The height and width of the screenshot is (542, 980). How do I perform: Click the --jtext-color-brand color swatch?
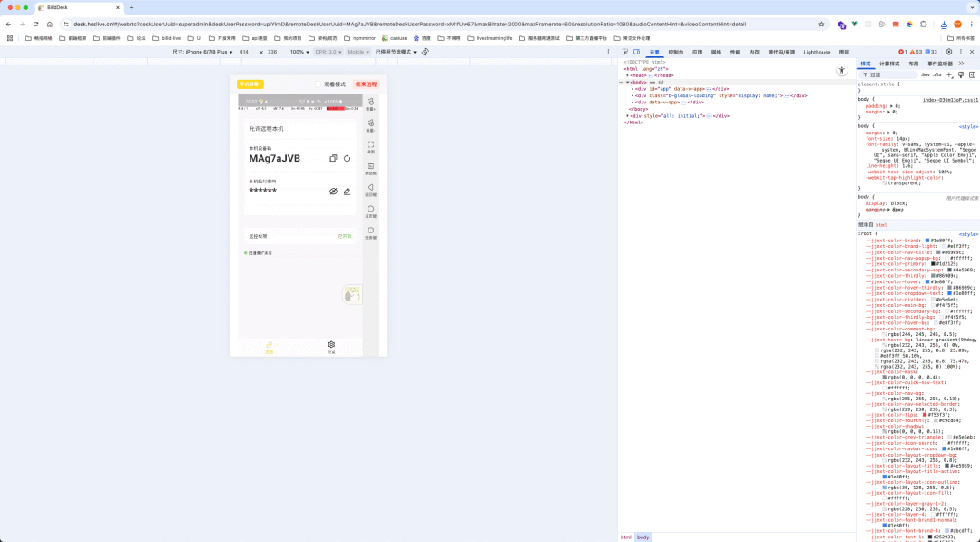(928, 241)
